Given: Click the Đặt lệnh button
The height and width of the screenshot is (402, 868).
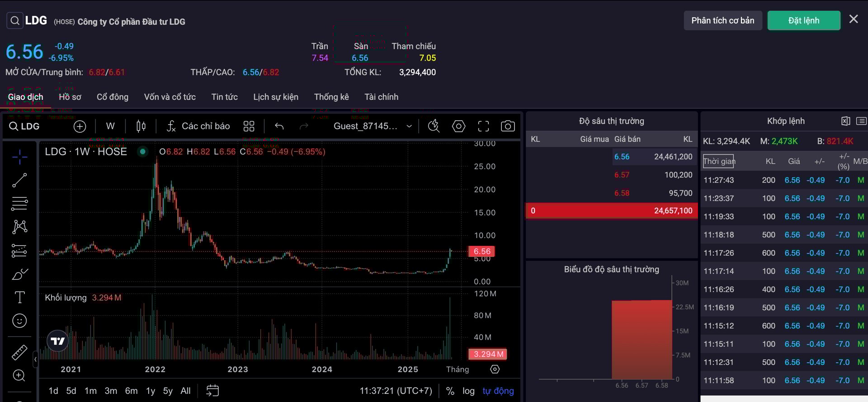Looking at the screenshot, I should tap(803, 21).
